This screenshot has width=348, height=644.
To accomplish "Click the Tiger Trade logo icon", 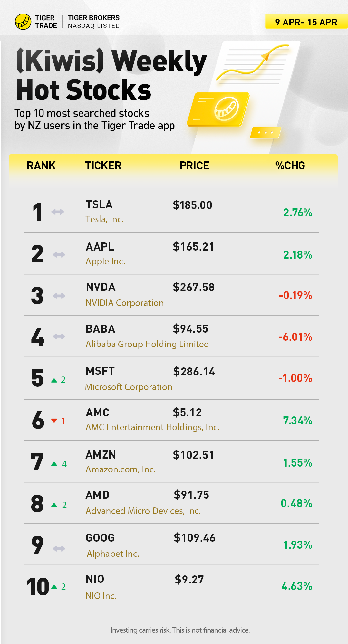I will click(x=23, y=22).
